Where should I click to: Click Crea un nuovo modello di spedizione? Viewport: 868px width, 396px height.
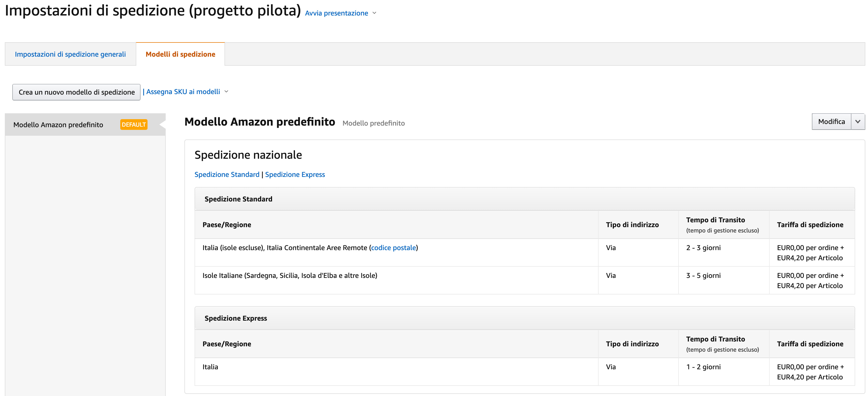click(76, 92)
